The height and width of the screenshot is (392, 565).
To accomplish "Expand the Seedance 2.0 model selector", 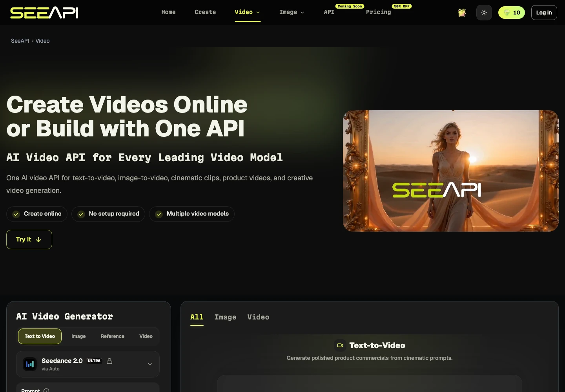I will [88, 364].
